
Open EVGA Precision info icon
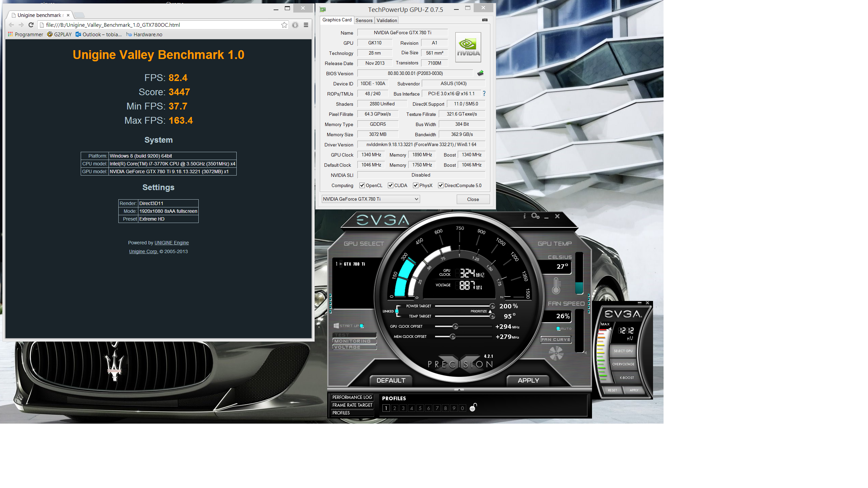tap(524, 216)
